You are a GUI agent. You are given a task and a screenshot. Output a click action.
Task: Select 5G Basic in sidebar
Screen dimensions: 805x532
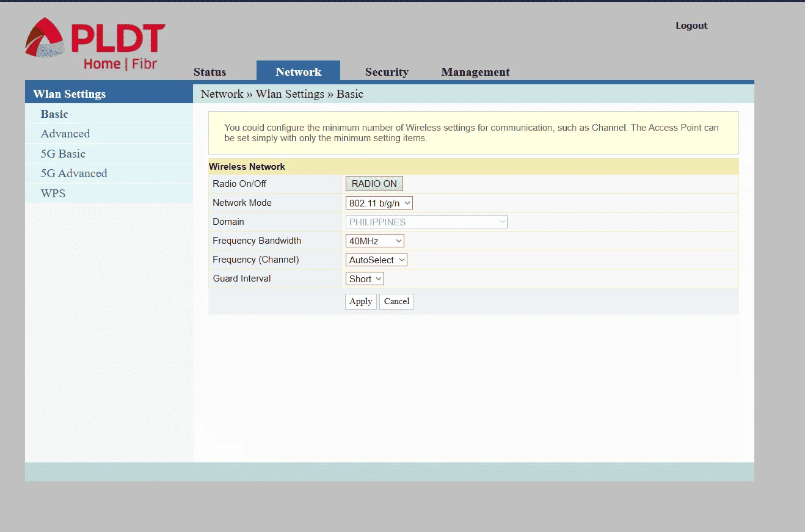tap(63, 154)
